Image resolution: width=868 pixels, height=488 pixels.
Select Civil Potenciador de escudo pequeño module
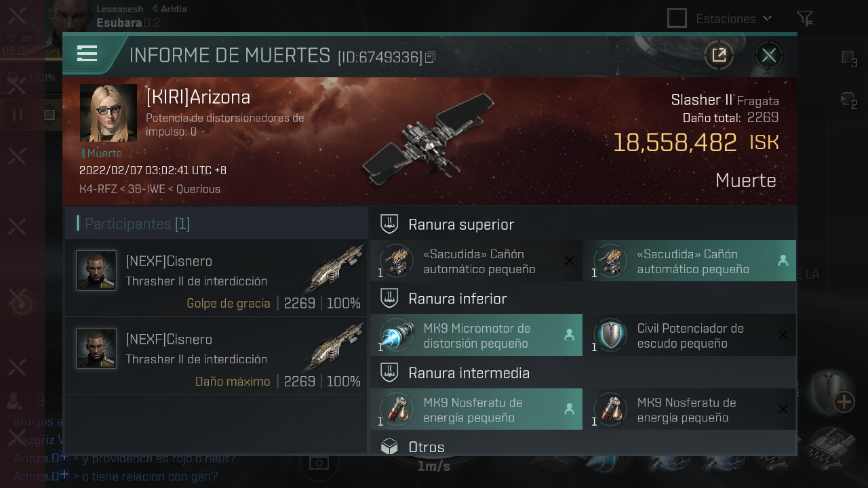[690, 335]
